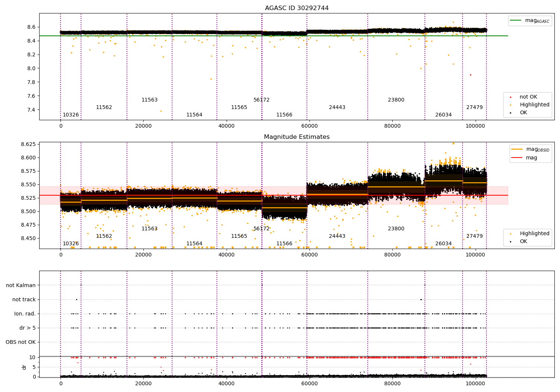560x392 pixels.
Task: Click the 20000 x-axis tick under the middle plot
Action: [143, 255]
